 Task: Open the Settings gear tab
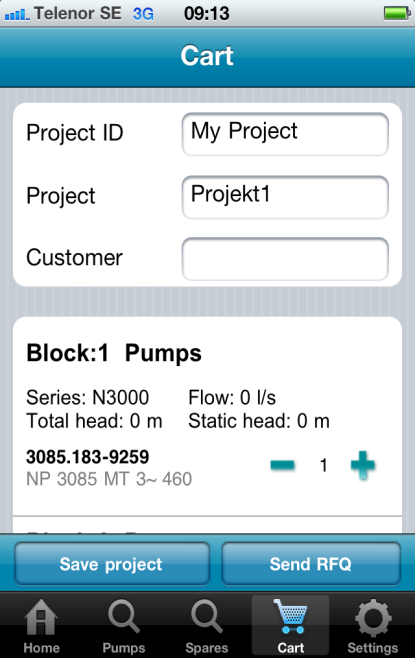click(373, 625)
